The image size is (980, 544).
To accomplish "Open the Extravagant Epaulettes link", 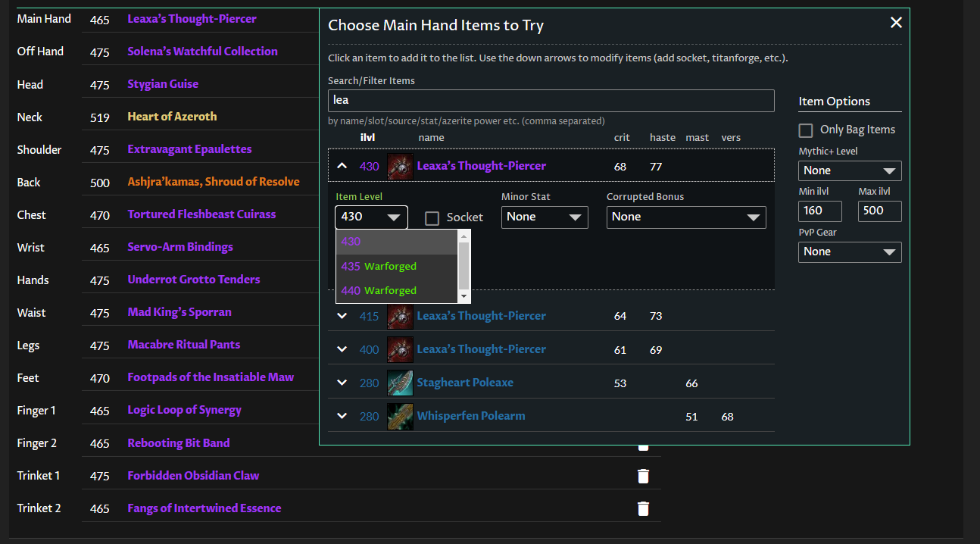I will [189, 149].
